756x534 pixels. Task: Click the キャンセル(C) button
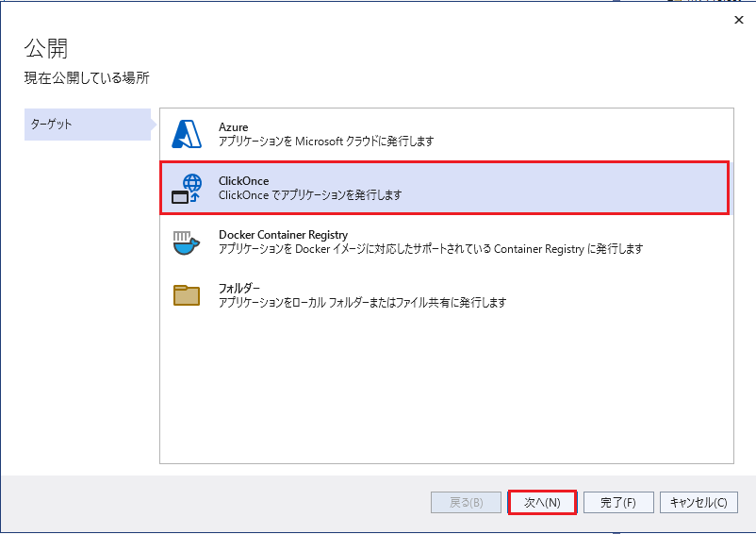tap(698, 503)
